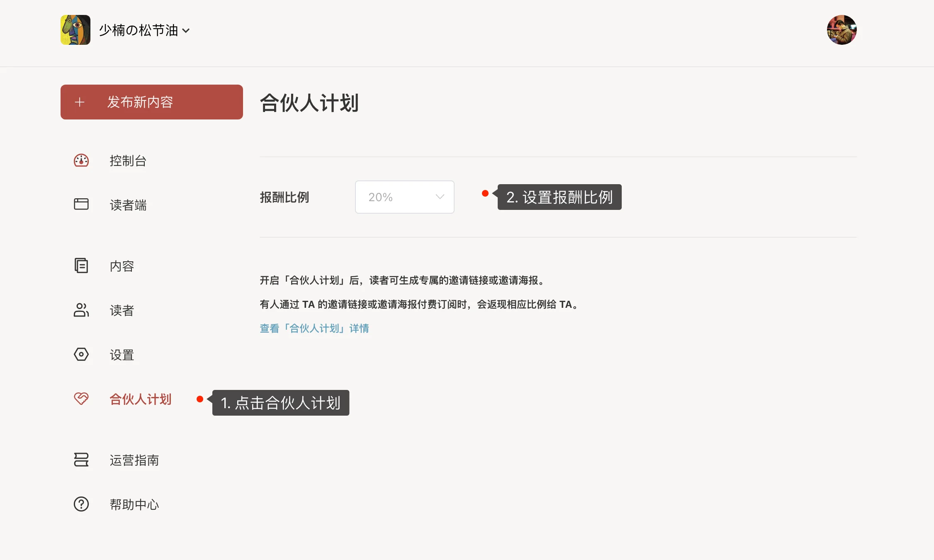Viewport: 934px width, 560px height.
Task: Click the stacked books icon for 运营指南
Action: click(x=81, y=460)
